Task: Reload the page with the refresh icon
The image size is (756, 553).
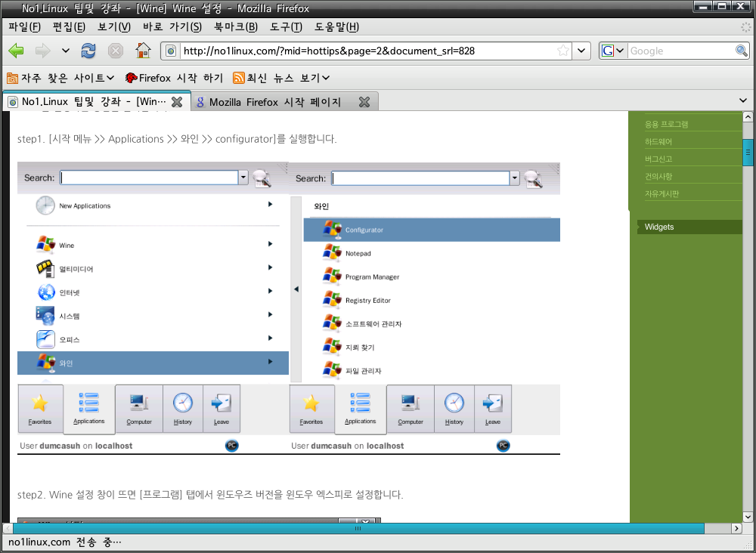Action: [88, 51]
